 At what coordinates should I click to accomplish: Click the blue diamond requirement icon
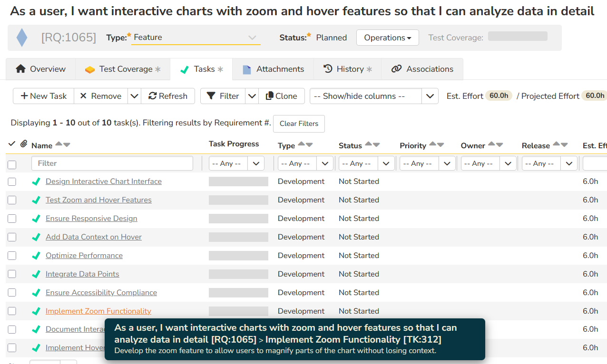22,38
